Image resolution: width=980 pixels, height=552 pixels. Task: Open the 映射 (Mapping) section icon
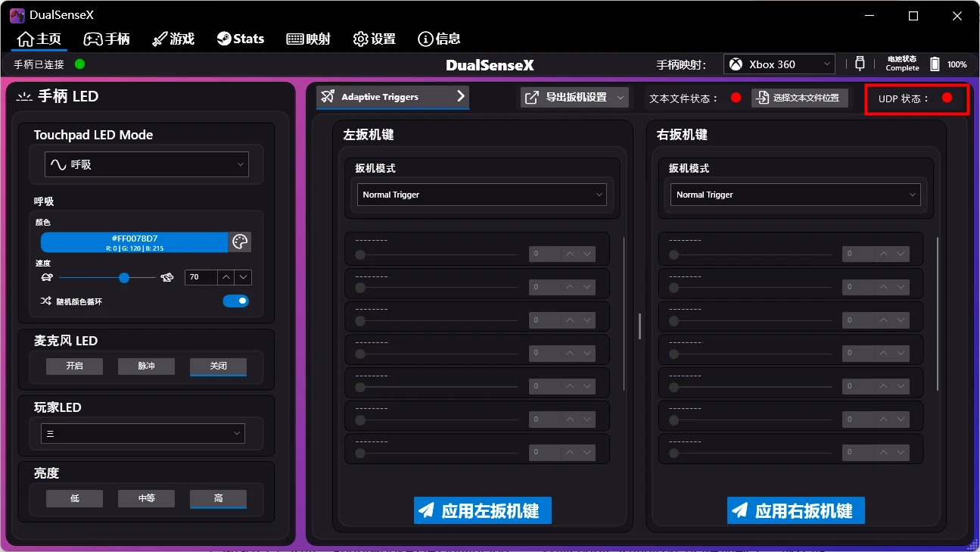[x=294, y=39]
